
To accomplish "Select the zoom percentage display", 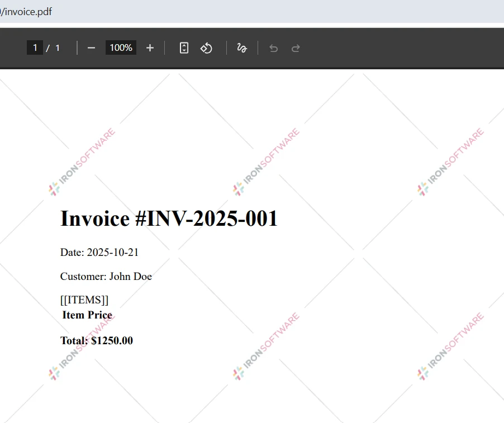I will 120,47.
